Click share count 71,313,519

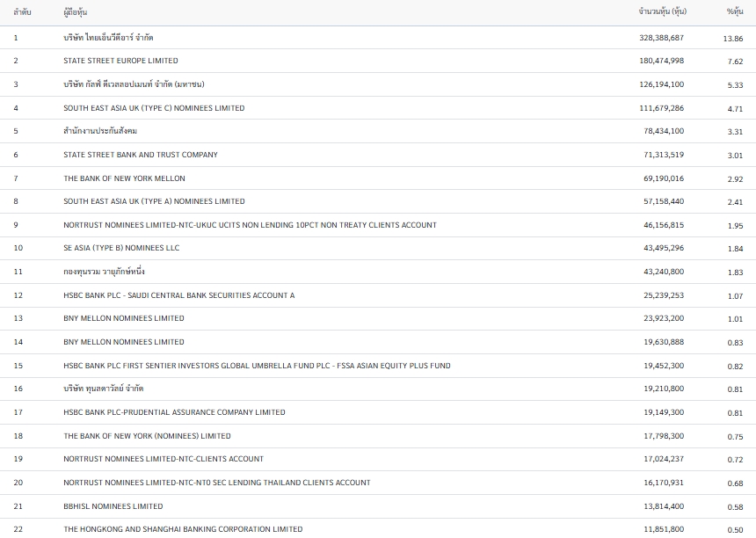[664, 155]
